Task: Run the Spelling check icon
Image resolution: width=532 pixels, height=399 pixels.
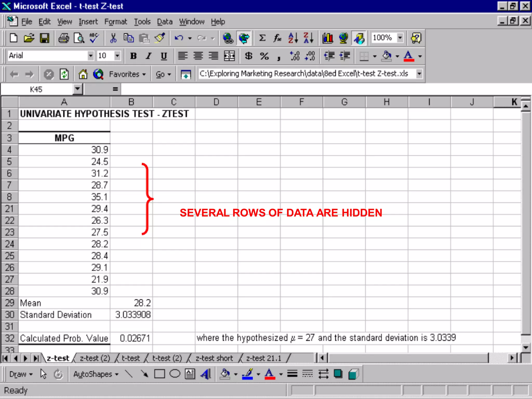Action: coord(94,38)
